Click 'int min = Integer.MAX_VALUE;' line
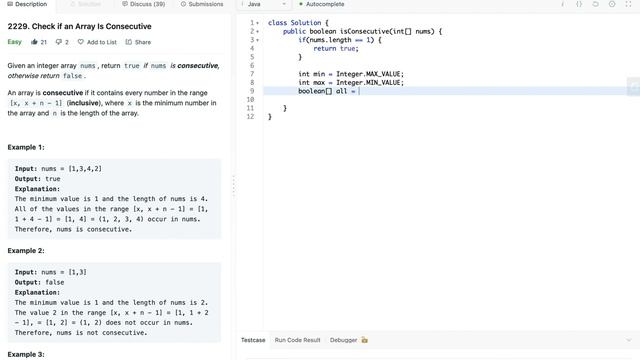 tap(351, 74)
